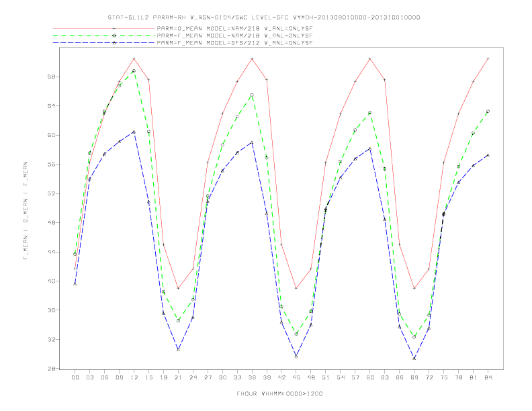532x411 pixels.
Task: Click x-axis tick label 78
Action: [458, 377]
